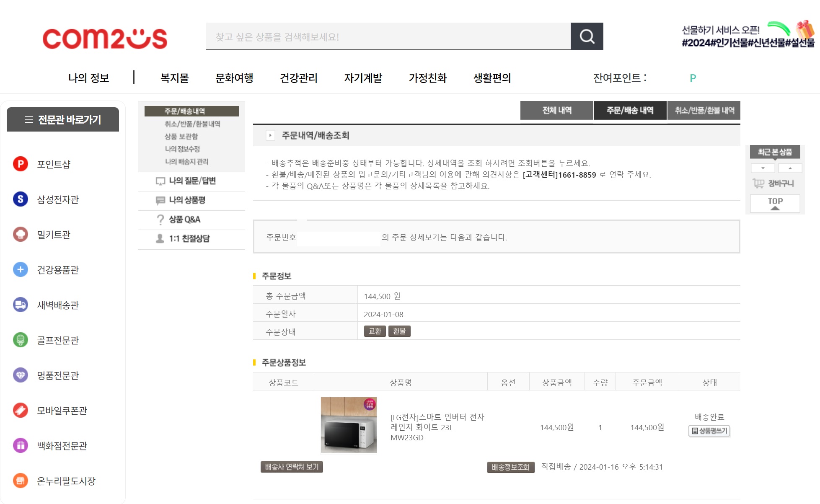Open the 새벽배송관 truck icon

tap(21, 305)
